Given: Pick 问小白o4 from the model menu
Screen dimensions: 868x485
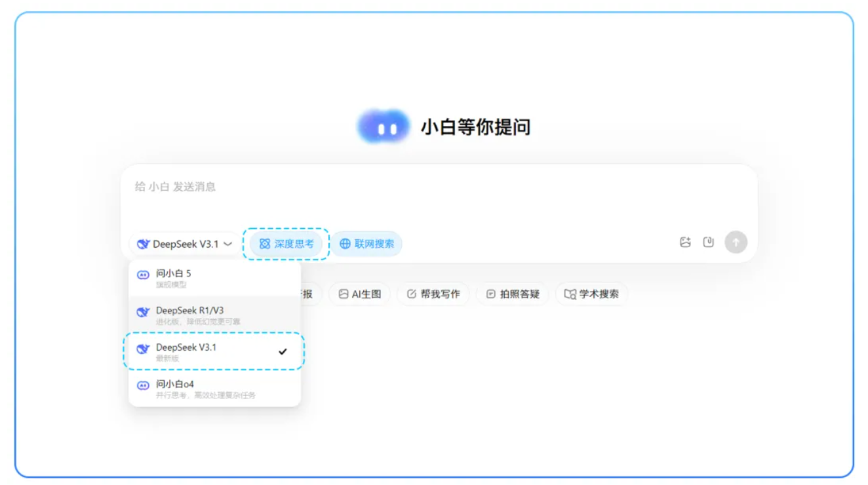Looking at the screenshot, I should (215, 389).
